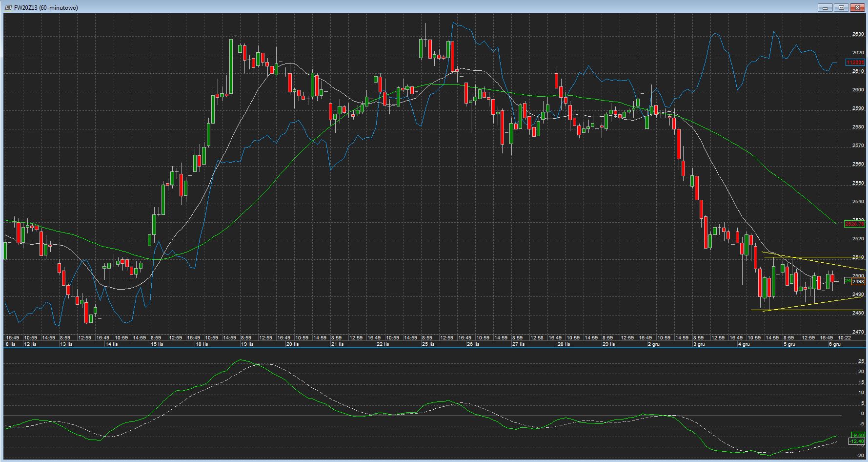Click the green -9.50 oscillator value label
The height and width of the screenshot is (462, 868).
[x=857, y=435]
